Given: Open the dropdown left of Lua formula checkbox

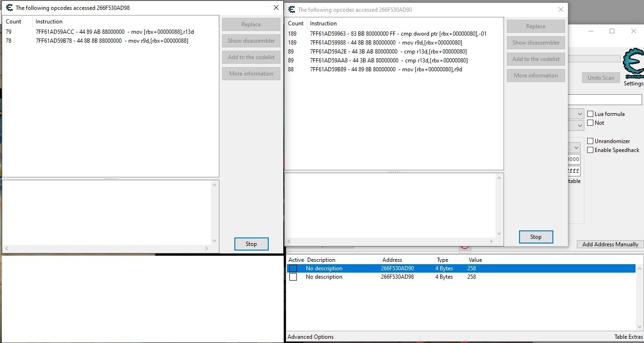Looking at the screenshot, I should coord(576,114).
